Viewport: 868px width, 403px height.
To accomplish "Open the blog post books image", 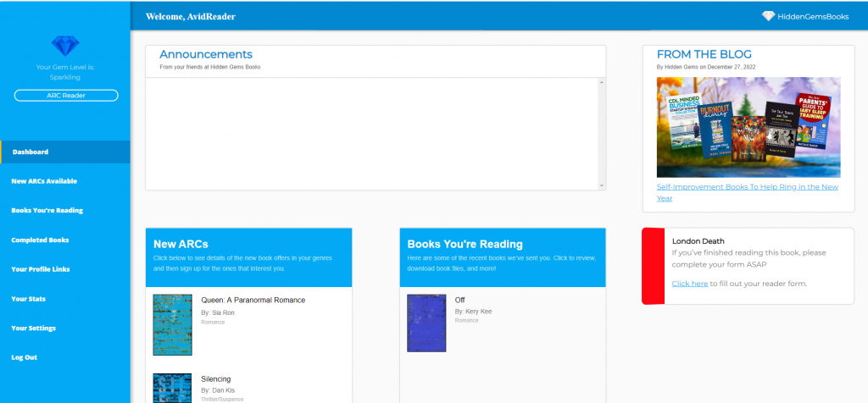I will (x=748, y=127).
